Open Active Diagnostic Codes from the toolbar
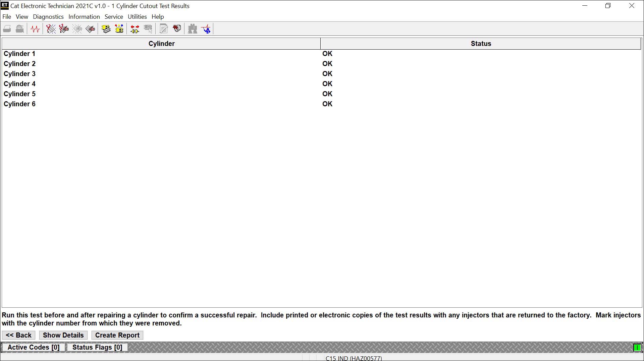The width and height of the screenshot is (644, 361). coord(50,28)
